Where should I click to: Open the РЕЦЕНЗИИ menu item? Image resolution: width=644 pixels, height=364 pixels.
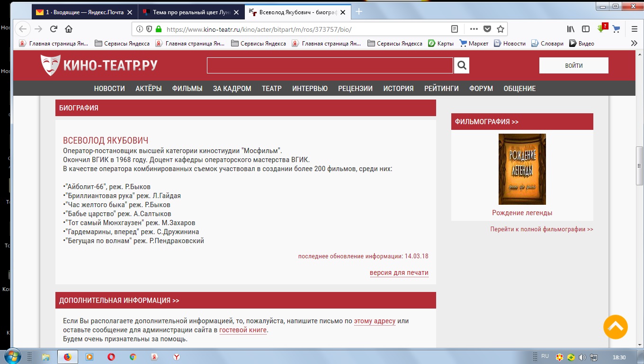(x=355, y=89)
